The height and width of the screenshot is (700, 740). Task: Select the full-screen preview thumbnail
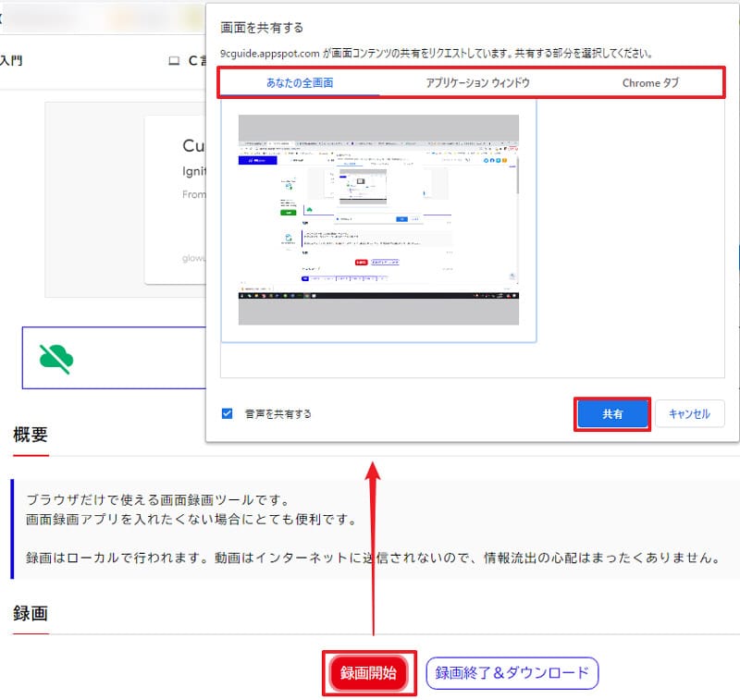pyautogui.click(x=378, y=219)
